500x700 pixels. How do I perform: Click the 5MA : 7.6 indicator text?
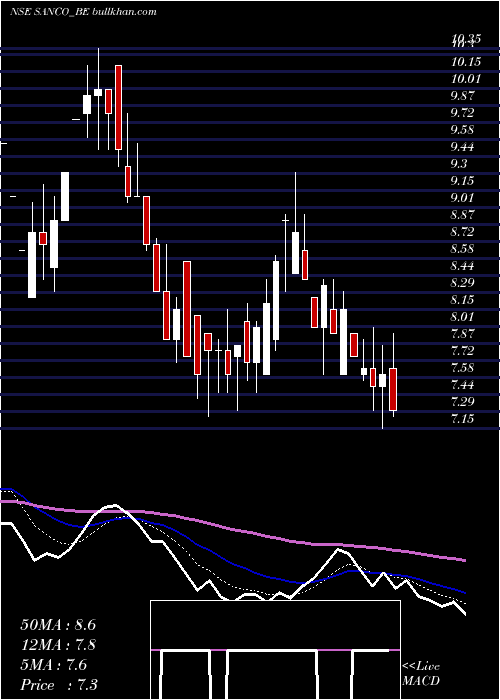(x=54, y=665)
